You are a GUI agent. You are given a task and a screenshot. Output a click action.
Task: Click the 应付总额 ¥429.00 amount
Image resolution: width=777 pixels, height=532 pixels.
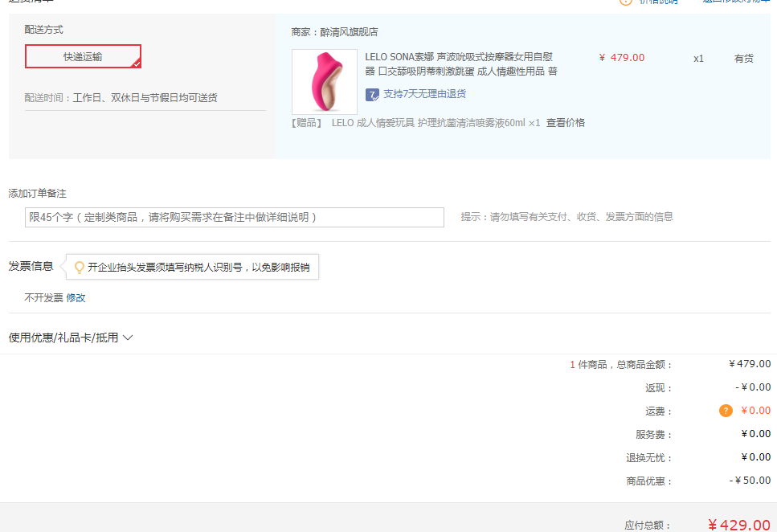coord(739,525)
